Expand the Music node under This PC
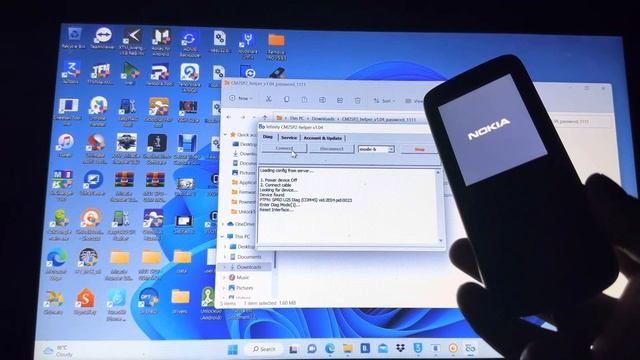This screenshot has width=640, height=360. [x=224, y=277]
